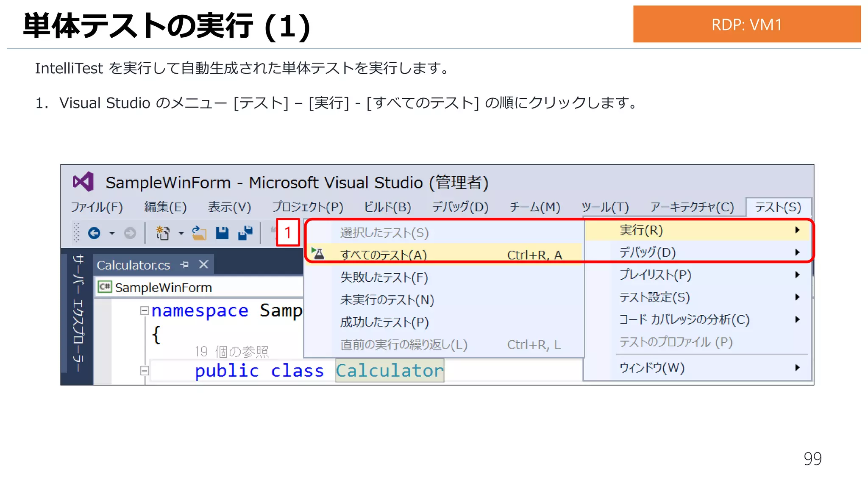The width and height of the screenshot is (868, 488).
Task: Click the Navigate Backward arrow icon
Action: click(94, 233)
